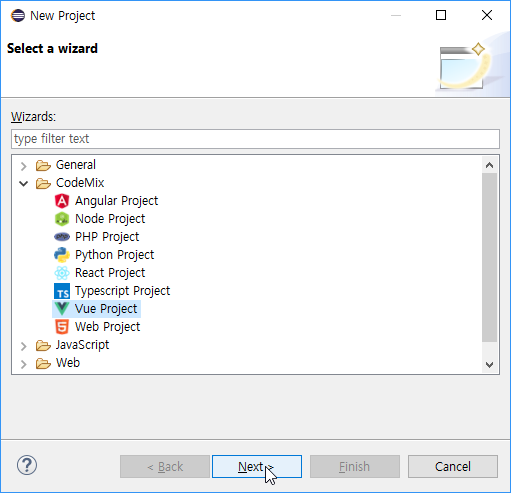The width and height of the screenshot is (511, 493).
Task: Click the Web Project HTML5 icon
Action: (x=62, y=327)
